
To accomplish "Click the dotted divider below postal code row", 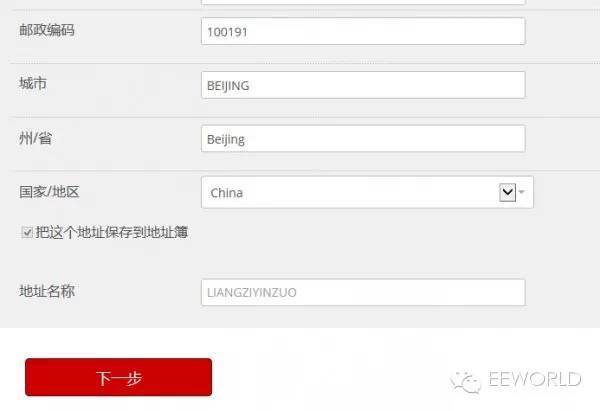I will click(x=305, y=63).
